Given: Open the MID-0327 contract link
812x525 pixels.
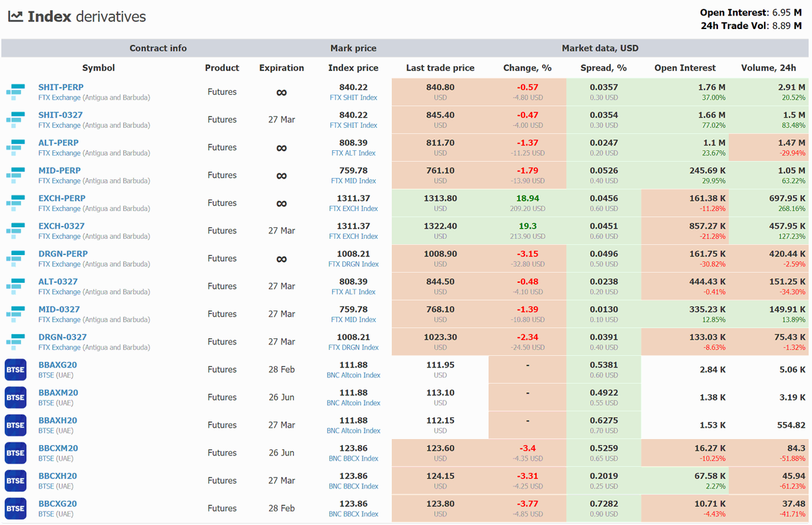Looking at the screenshot, I should (x=59, y=309).
